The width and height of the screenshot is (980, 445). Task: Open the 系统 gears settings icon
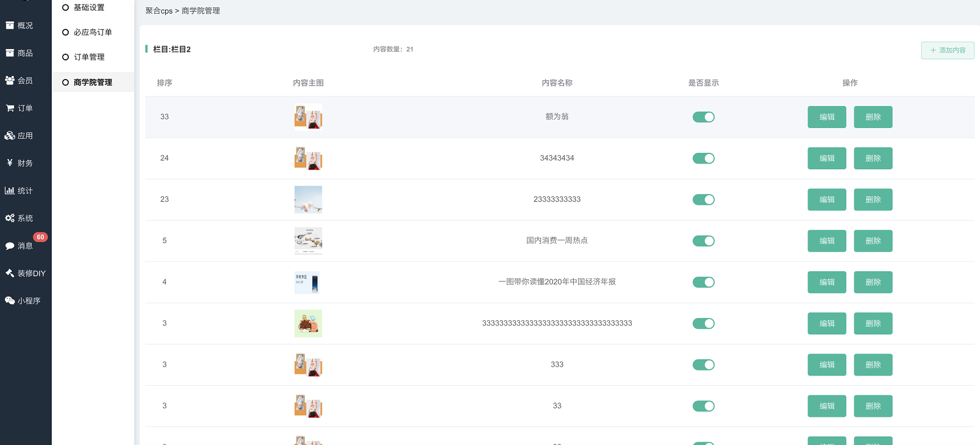click(x=10, y=218)
